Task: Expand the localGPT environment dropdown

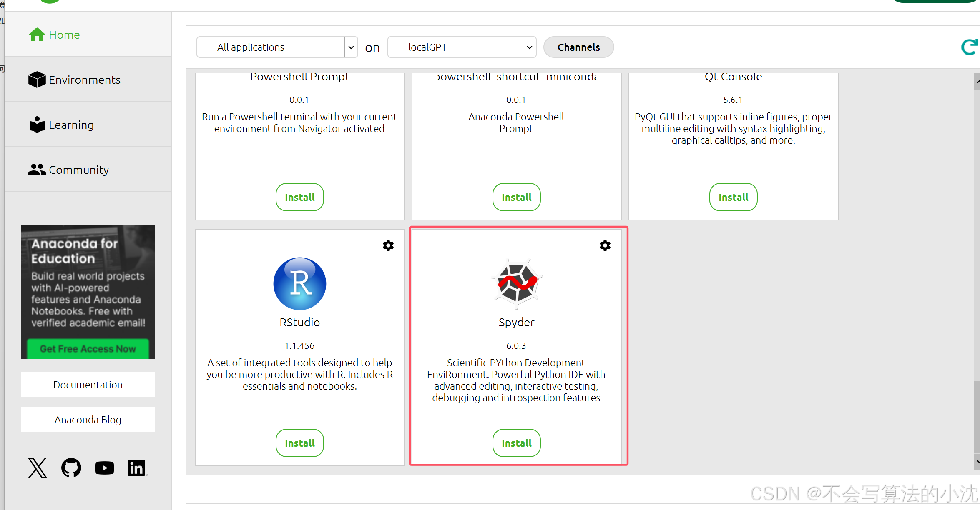Action: click(x=529, y=47)
